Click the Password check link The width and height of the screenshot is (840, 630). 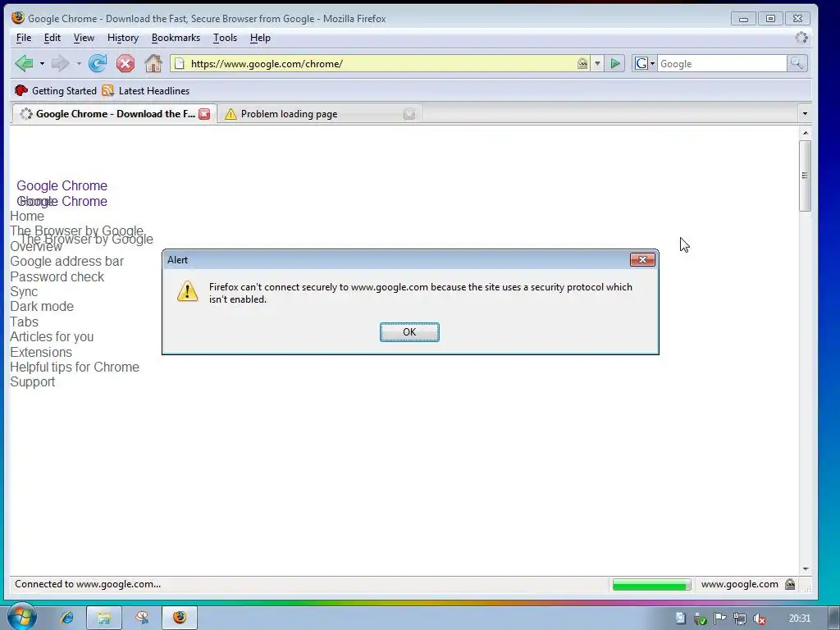click(x=57, y=277)
